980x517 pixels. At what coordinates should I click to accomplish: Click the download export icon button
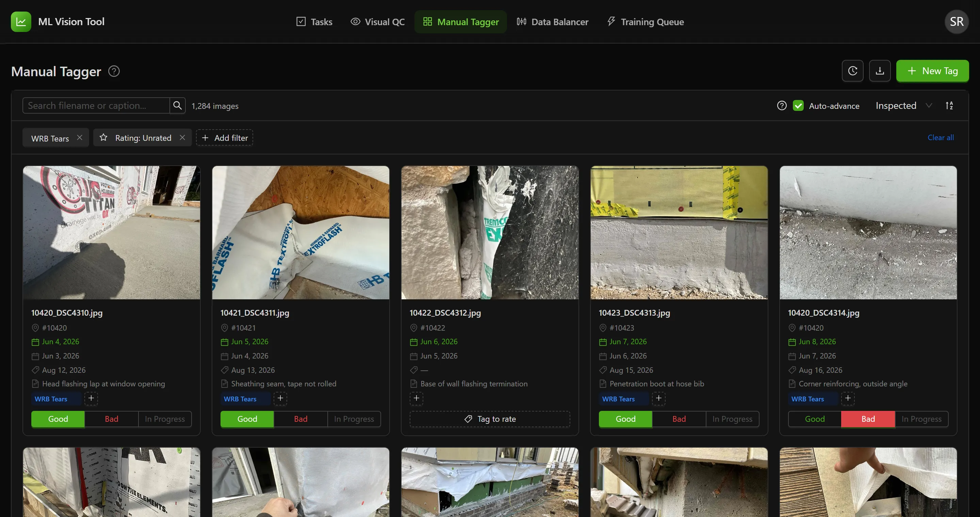(x=880, y=71)
